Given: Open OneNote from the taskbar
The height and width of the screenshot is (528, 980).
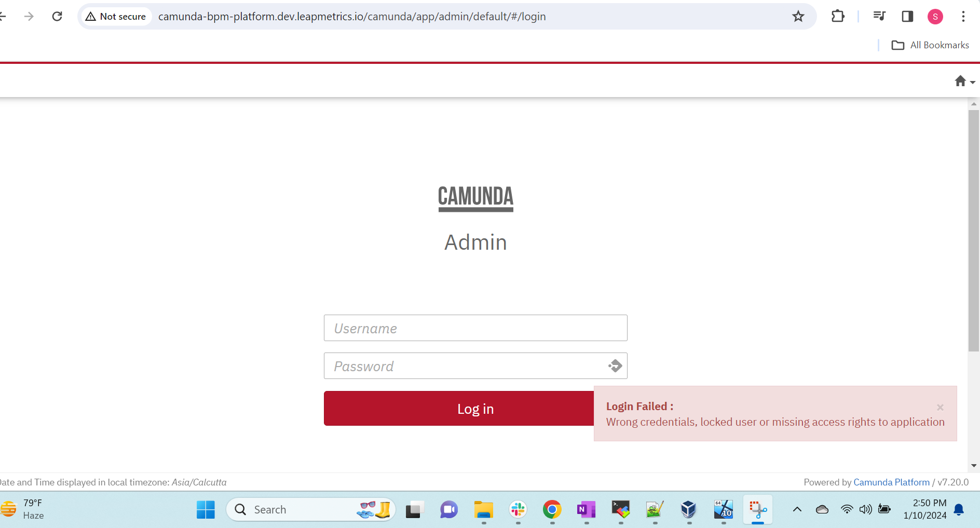Looking at the screenshot, I should (587, 510).
